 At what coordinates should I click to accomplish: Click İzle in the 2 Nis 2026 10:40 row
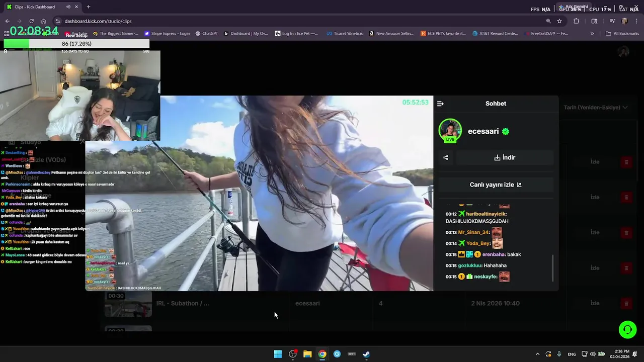[x=595, y=303]
